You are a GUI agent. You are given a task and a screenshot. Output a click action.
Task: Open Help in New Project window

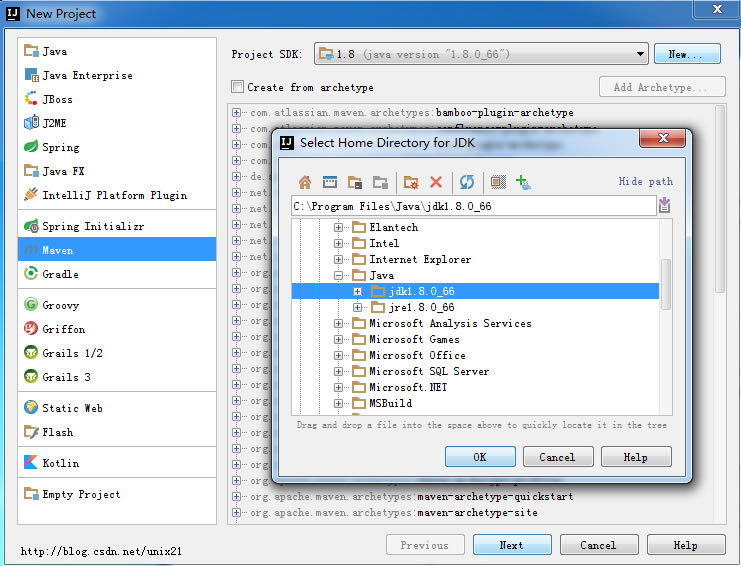(686, 545)
